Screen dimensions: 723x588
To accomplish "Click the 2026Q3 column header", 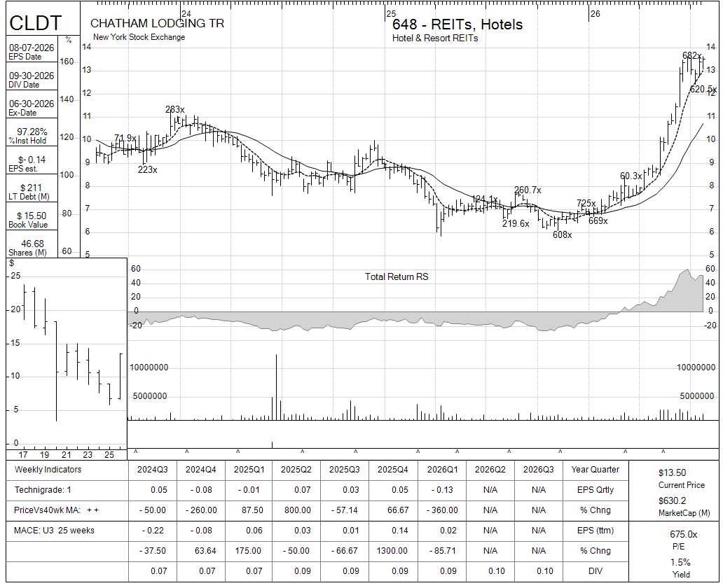I will [x=539, y=470].
